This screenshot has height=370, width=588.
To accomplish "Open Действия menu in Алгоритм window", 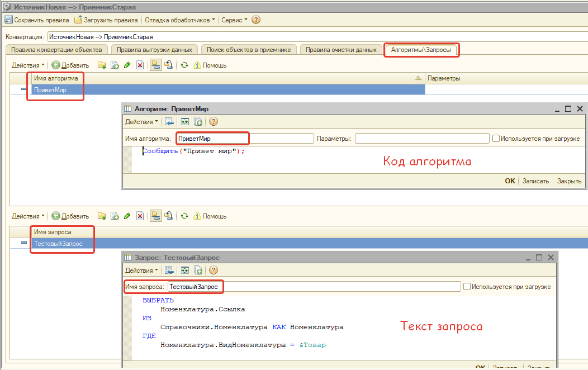I will pos(142,121).
